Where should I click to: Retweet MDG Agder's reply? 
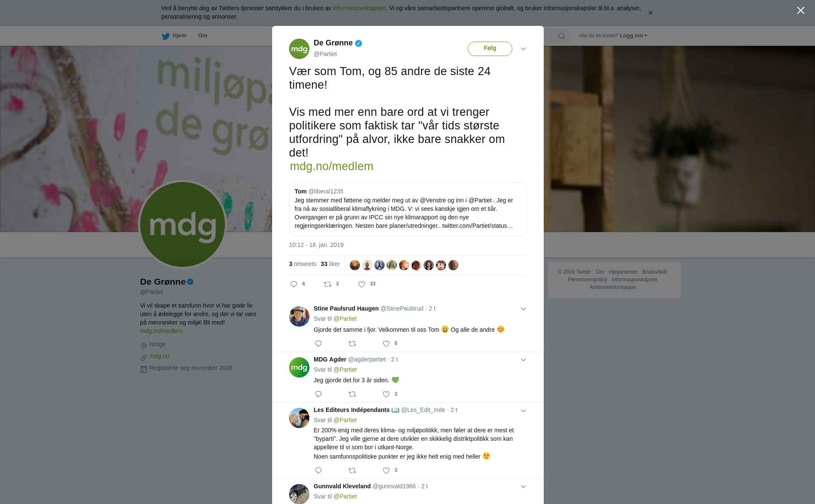coord(352,395)
